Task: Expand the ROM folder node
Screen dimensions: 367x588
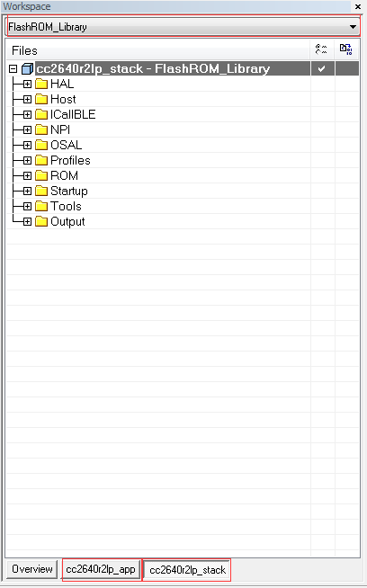Action: click(x=27, y=176)
